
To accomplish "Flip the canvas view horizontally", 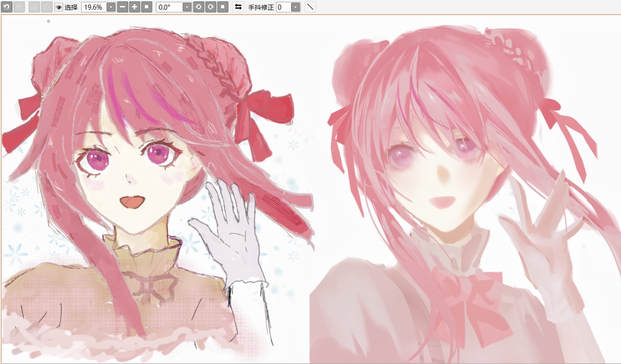I will coord(238,7).
